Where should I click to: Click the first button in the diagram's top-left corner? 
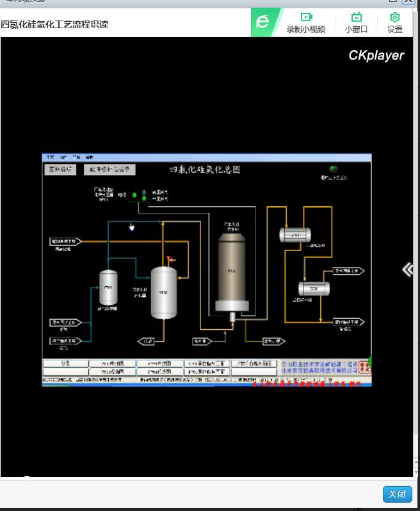[x=61, y=170]
